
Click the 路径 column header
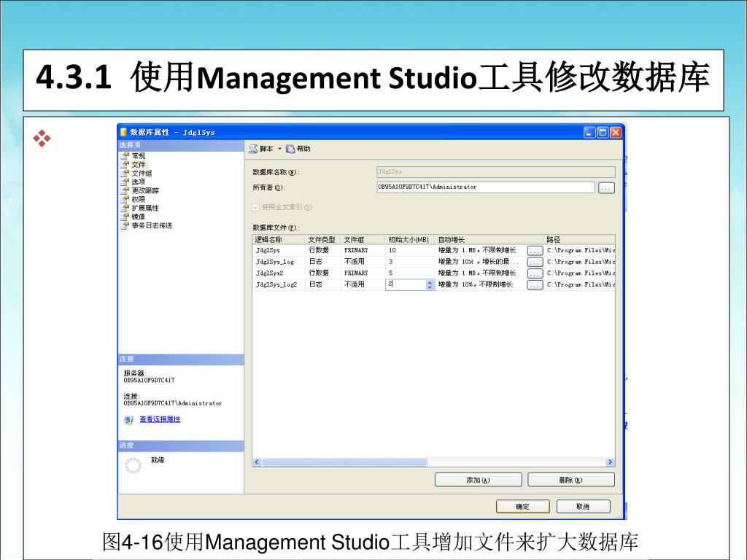coord(579,239)
